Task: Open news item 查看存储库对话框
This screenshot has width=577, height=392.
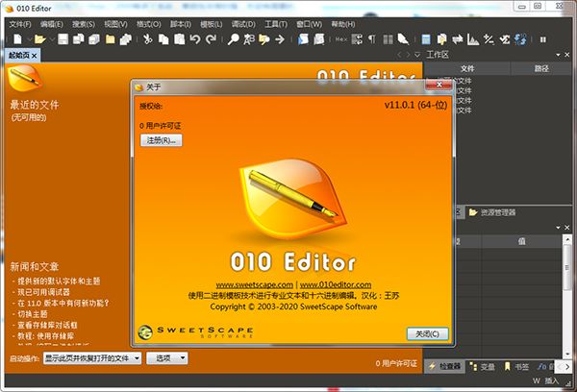Action: tap(47, 325)
